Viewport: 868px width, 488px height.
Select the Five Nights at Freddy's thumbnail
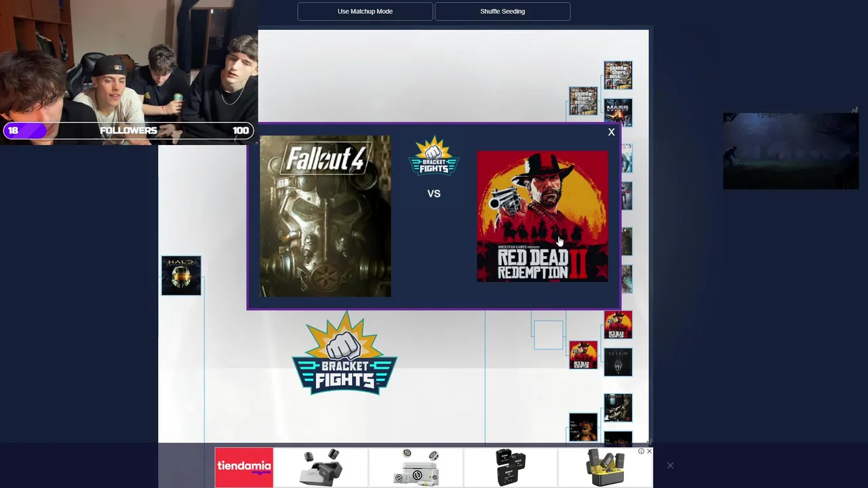tap(583, 427)
